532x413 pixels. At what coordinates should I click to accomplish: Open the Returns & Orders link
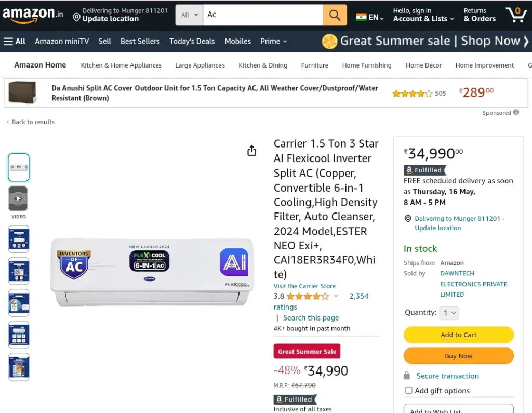coord(480,15)
